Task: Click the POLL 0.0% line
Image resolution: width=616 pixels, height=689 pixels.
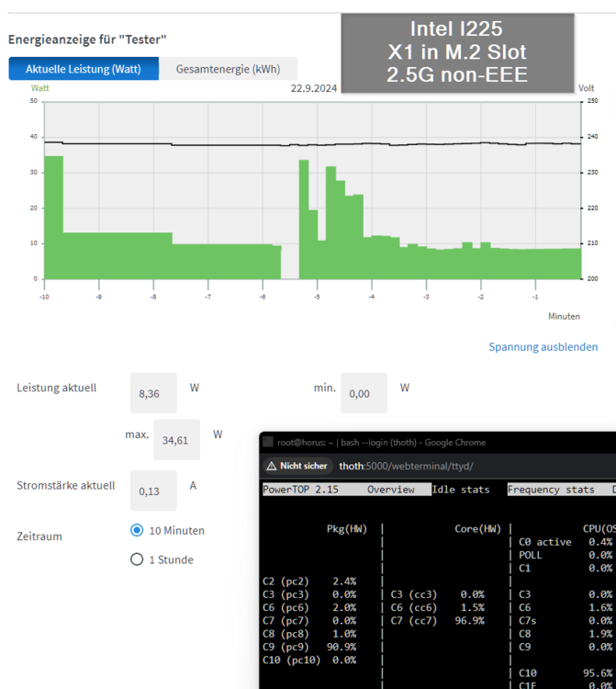Action: pos(566,555)
